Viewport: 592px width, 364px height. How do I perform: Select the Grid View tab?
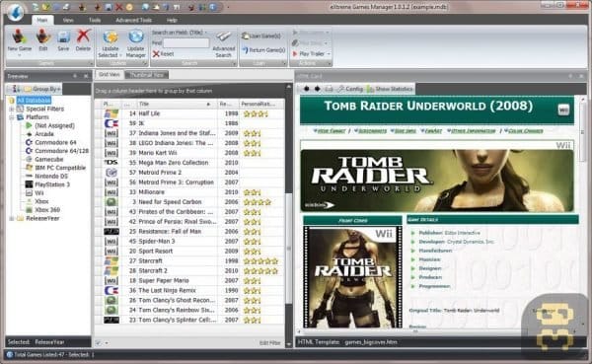[x=109, y=74]
